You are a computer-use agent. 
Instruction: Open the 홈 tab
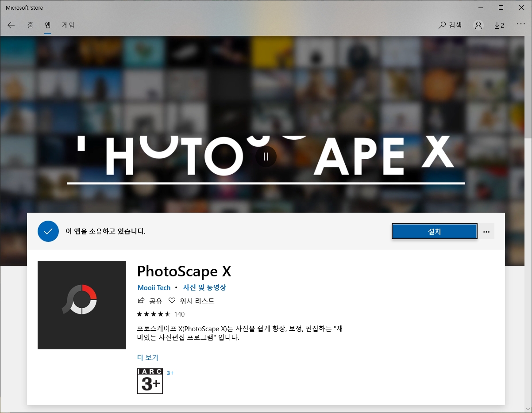tap(30, 25)
